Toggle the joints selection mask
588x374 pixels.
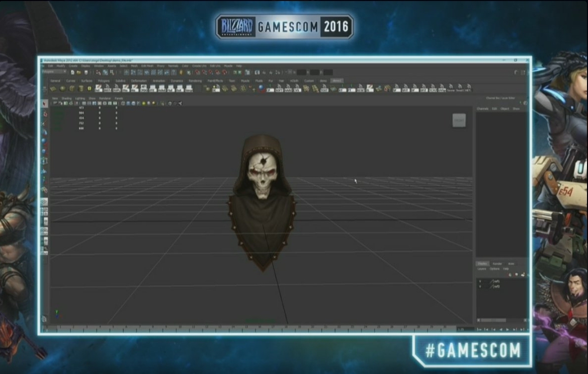coord(134,73)
